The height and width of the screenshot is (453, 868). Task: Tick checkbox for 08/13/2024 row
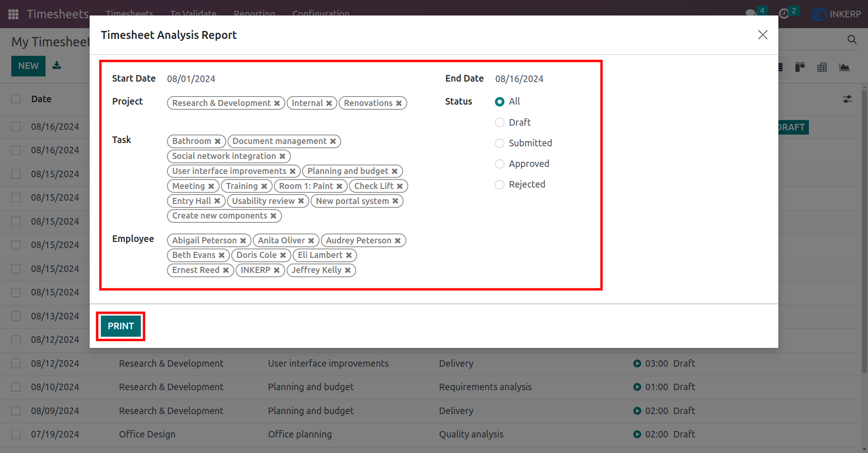[x=16, y=316]
